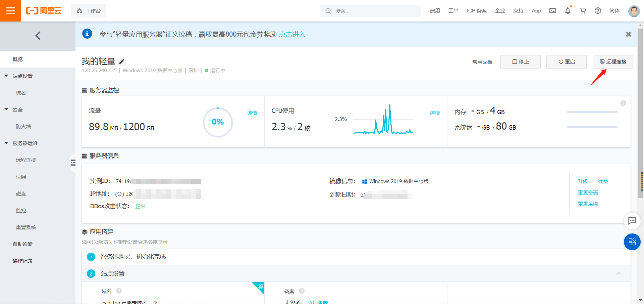Click the CPU usage line chart
Image resolution: width=644 pixels, height=304 pixels.
[x=383, y=119]
